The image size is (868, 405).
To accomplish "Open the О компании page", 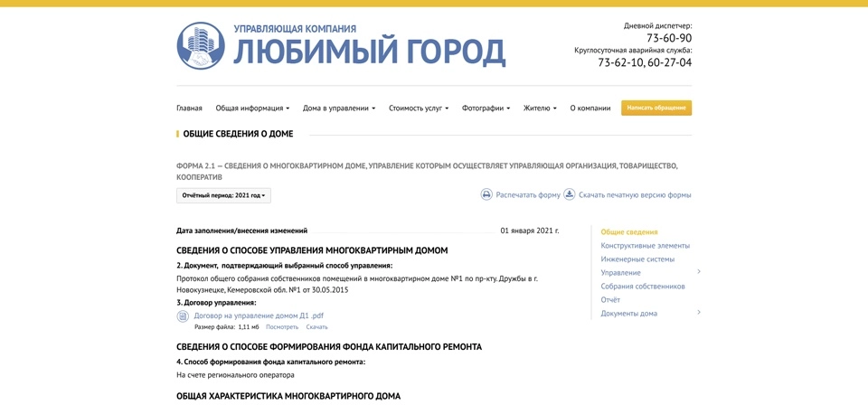I will (x=590, y=108).
